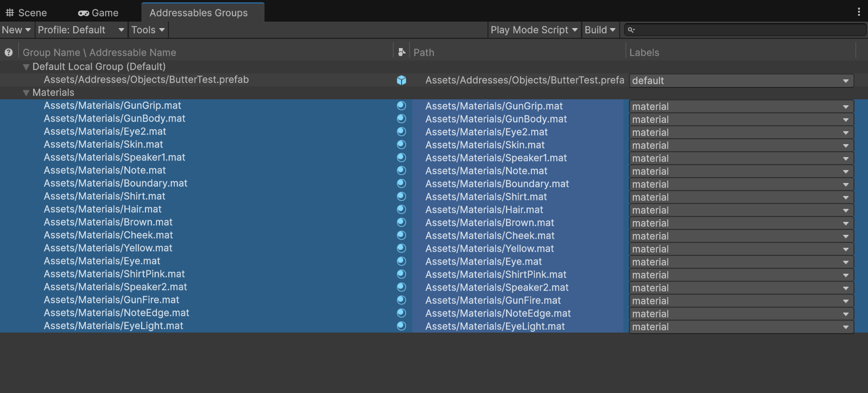Open the default label dropdown for ButterTest.prefab

[741, 80]
